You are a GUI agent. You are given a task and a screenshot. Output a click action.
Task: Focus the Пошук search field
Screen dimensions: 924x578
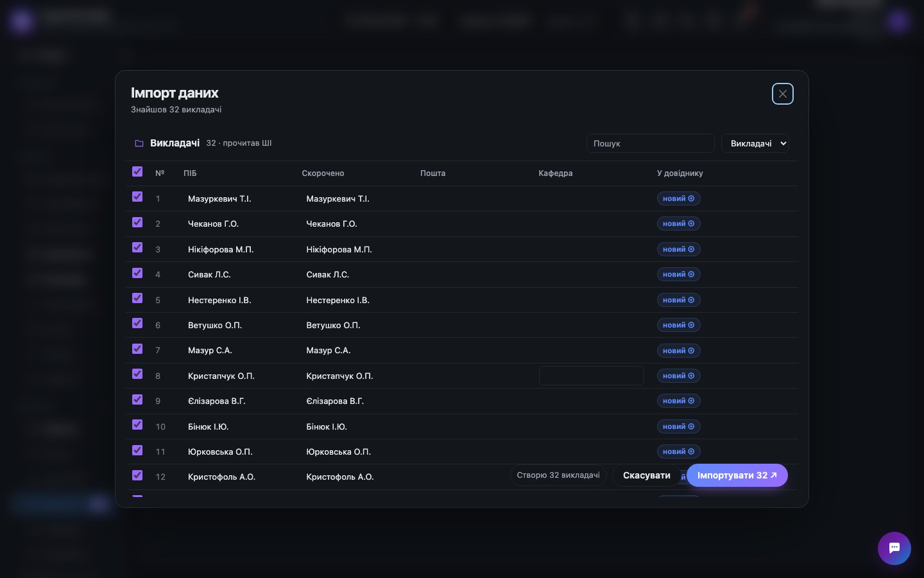(x=650, y=143)
